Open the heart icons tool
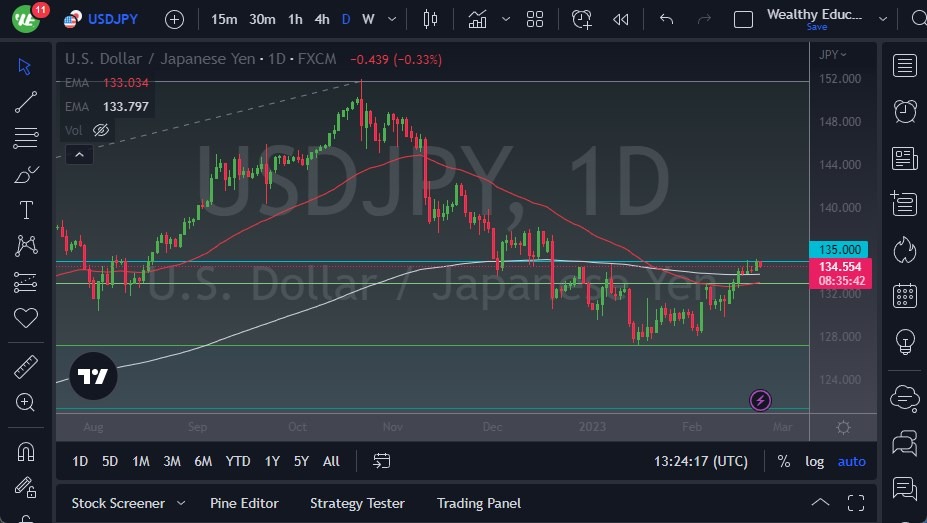Viewport: 927px width, 523px height. pos(25,318)
